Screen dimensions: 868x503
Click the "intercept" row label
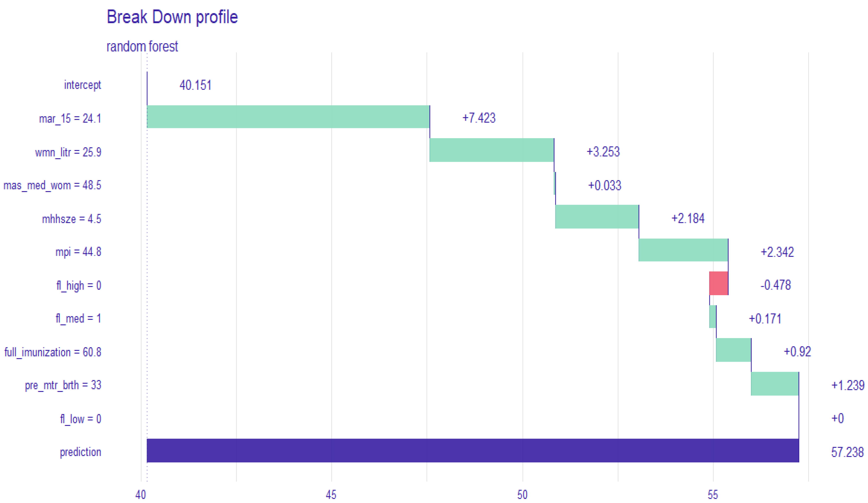(x=82, y=85)
